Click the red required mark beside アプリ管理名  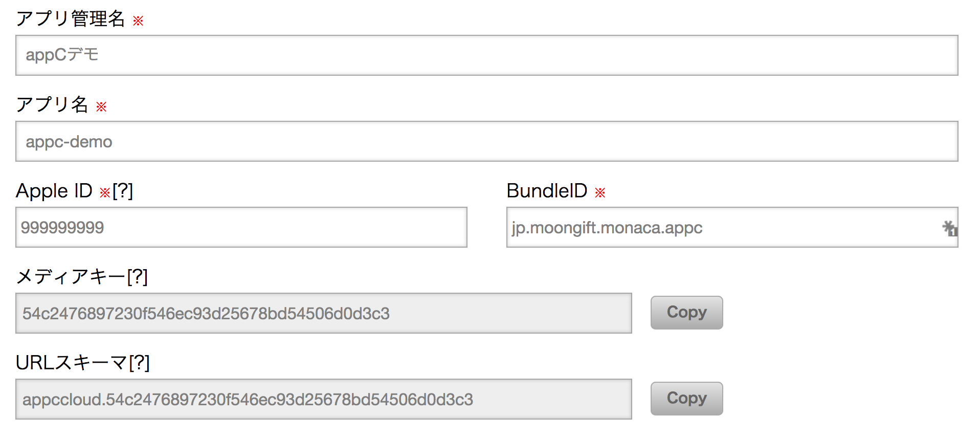click(138, 21)
